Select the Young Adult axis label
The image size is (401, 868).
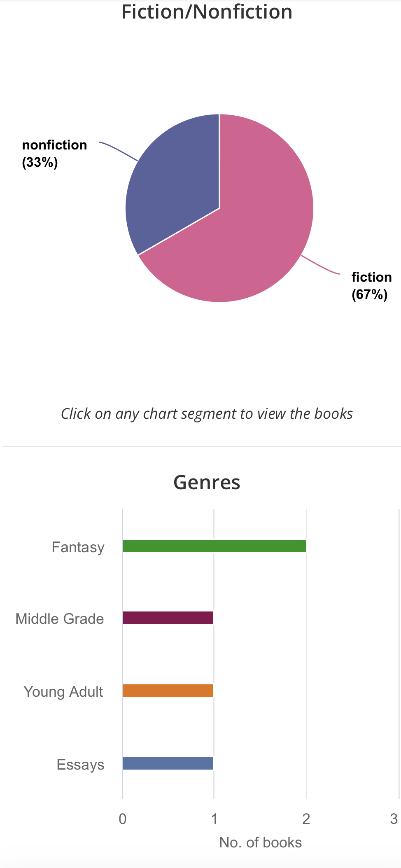point(63,692)
